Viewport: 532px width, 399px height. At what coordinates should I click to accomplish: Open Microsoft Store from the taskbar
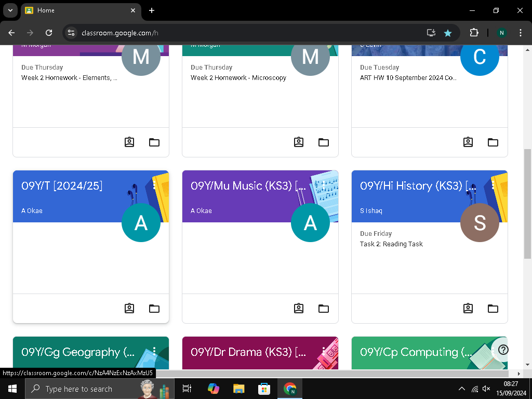pos(264,389)
